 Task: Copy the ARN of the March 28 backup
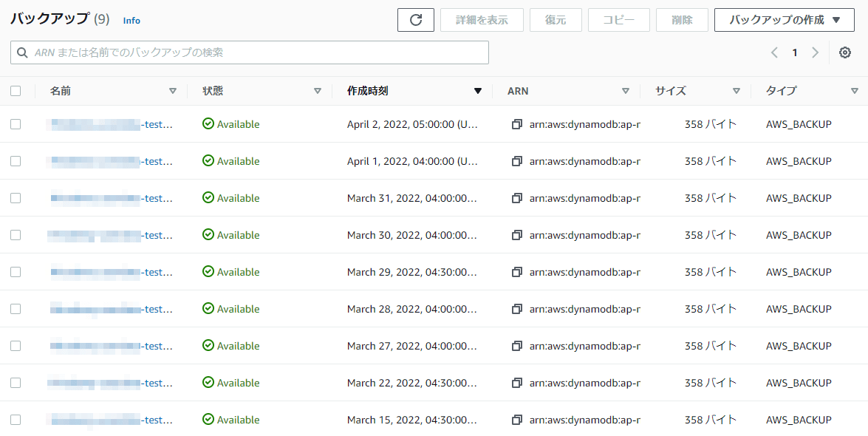(516, 309)
